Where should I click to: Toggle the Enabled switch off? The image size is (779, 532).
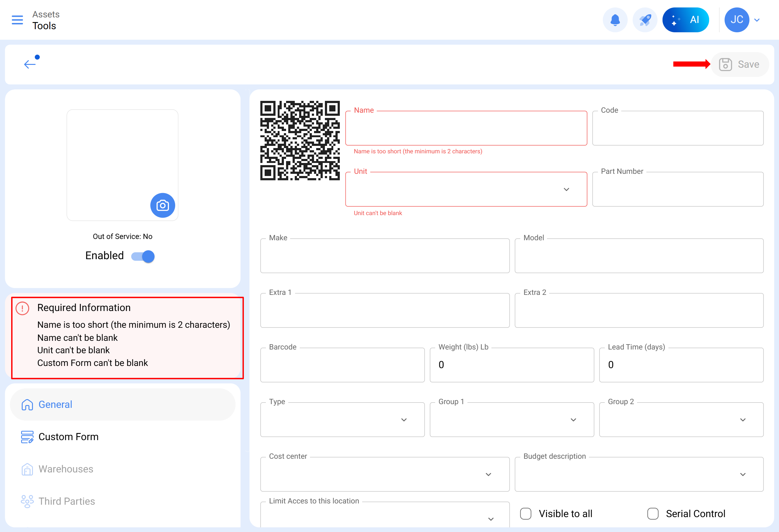coord(143,256)
